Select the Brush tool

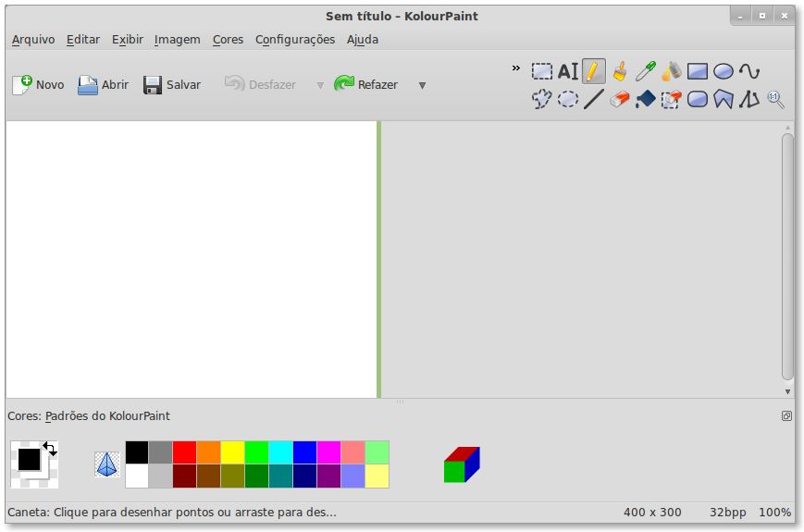click(619, 71)
